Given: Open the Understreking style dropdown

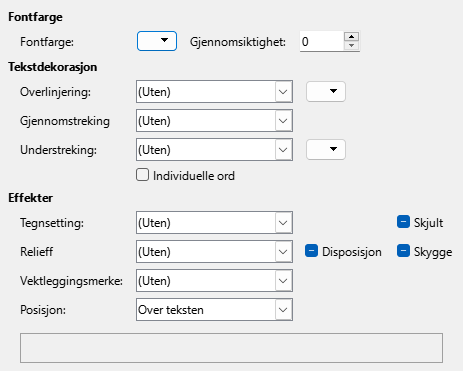Looking at the screenshot, I should coord(214,150).
